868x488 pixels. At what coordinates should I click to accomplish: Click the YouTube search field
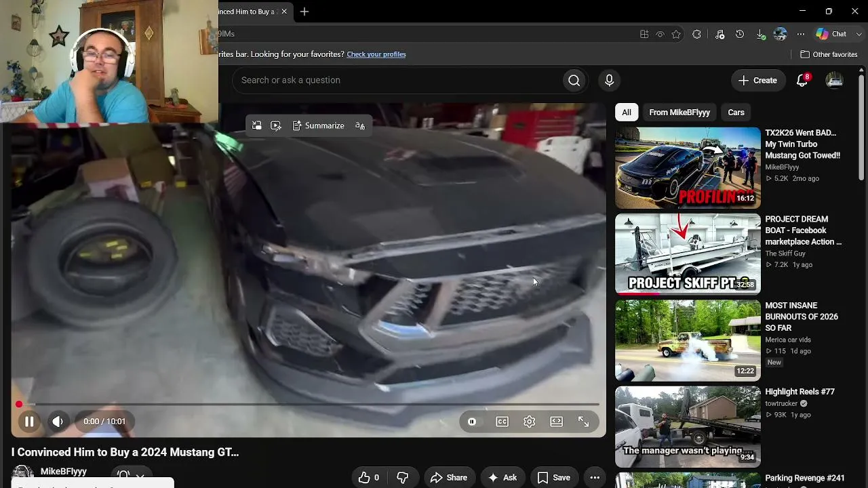click(x=398, y=80)
